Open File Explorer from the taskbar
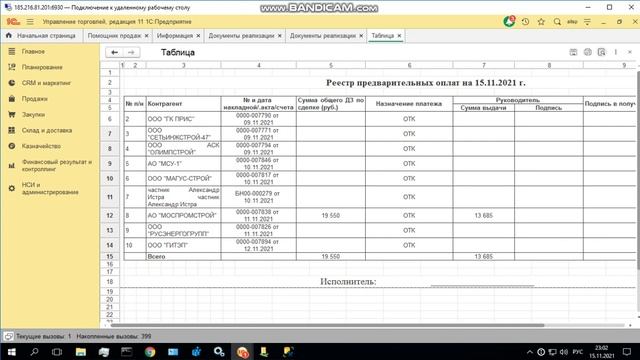The image size is (640, 360). [80, 352]
